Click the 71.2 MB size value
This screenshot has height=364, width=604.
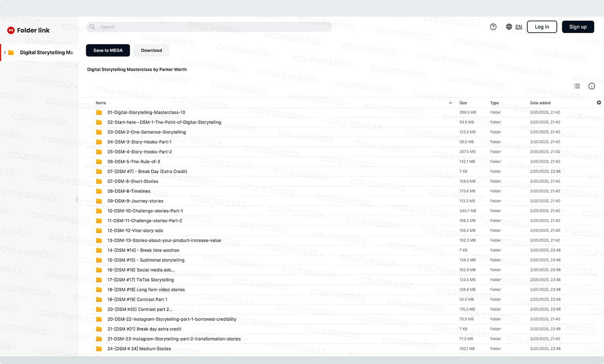[466, 339]
